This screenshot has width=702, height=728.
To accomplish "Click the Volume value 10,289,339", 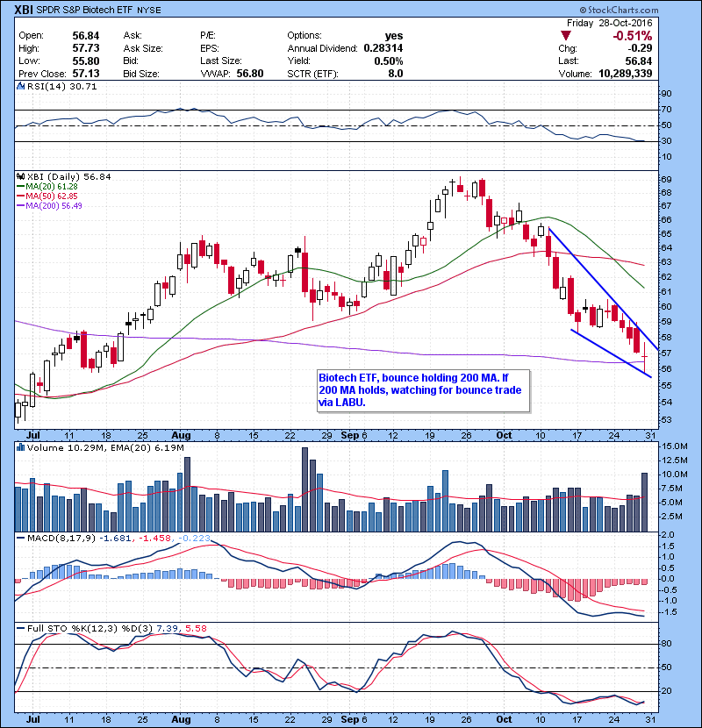I will tap(626, 74).
